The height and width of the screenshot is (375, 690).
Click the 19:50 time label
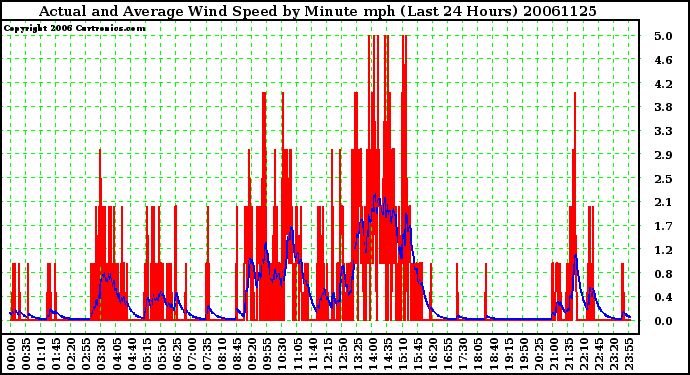point(523,354)
